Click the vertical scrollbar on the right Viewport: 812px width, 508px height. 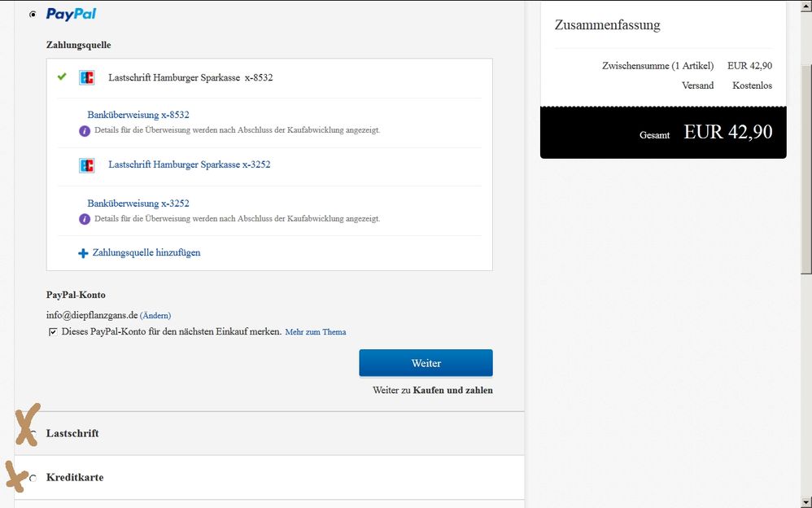coord(805,244)
